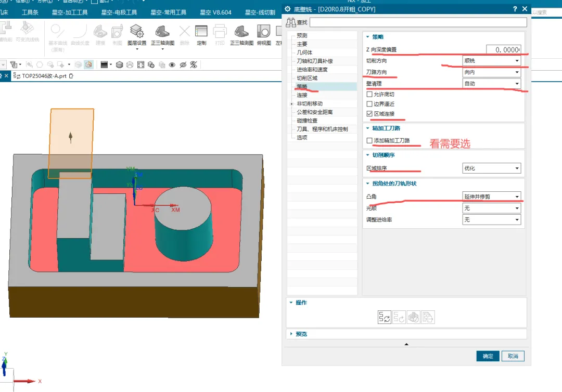The image size is (562, 392).
Task: Click the 删除 delete X icon
Action: [185, 31]
